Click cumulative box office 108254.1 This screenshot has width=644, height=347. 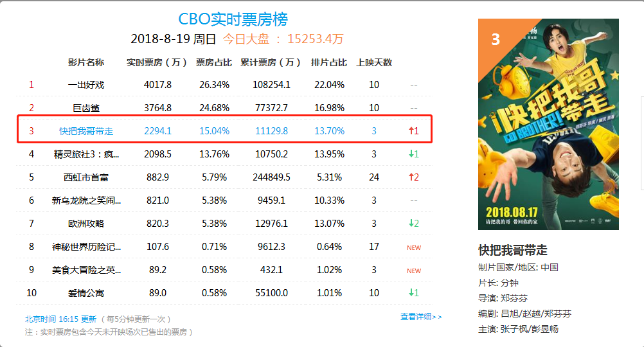[x=271, y=85]
